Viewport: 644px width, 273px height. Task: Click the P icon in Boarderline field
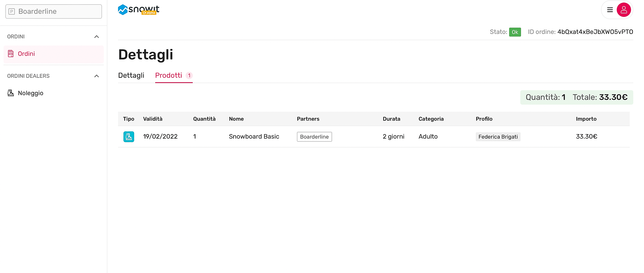pos(12,12)
